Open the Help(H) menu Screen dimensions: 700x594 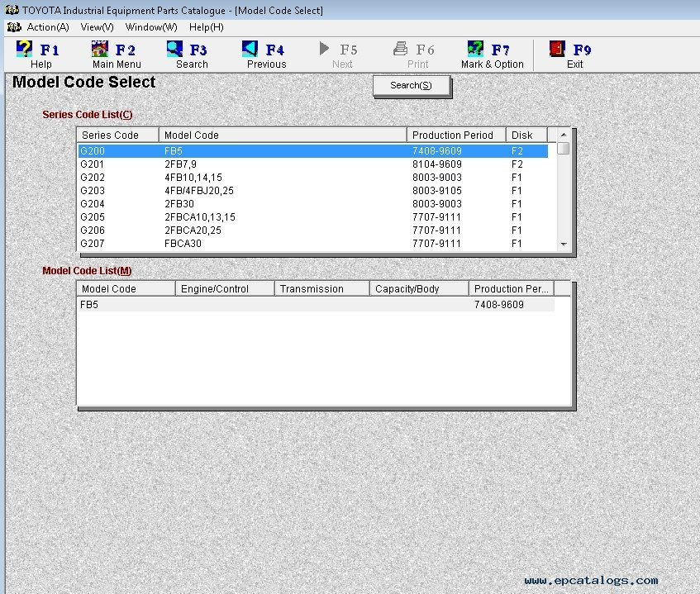[x=207, y=27]
